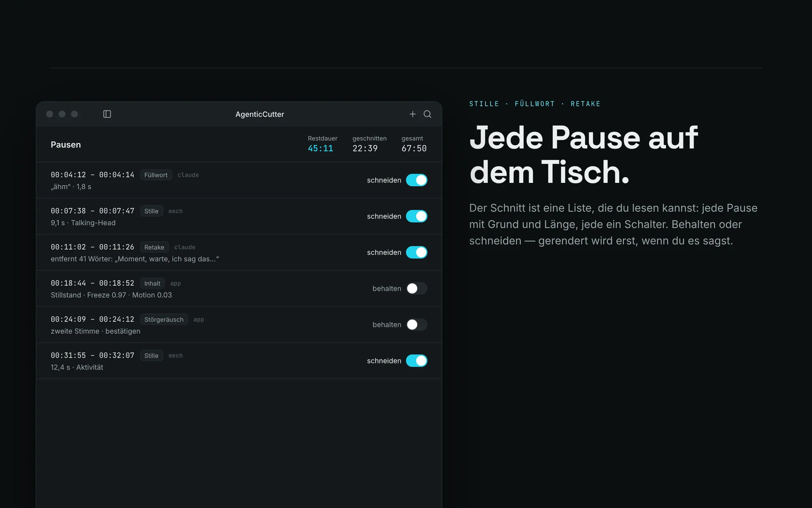Enable cutting for the 00:18:44 Inhalt pause
The image size is (812, 508).
point(417,289)
